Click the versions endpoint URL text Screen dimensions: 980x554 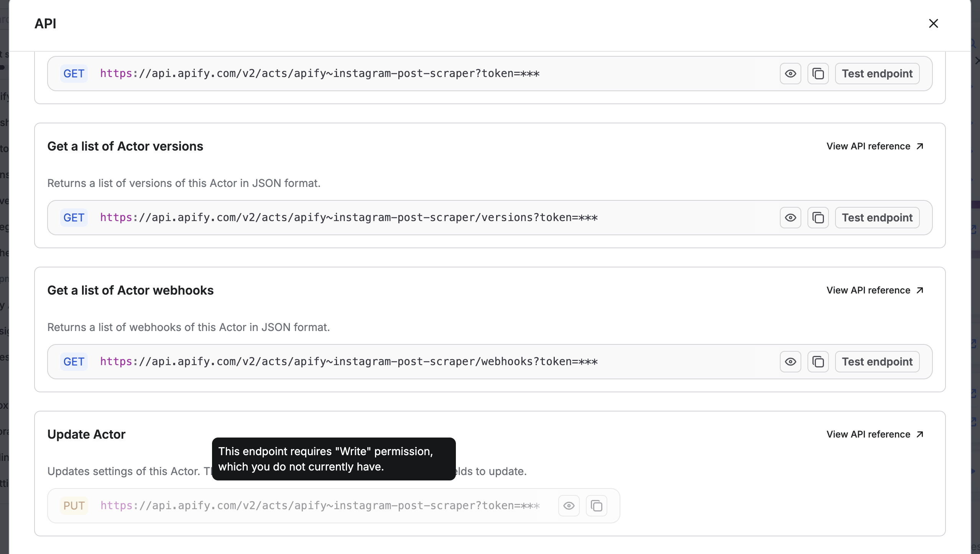click(349, 218)
